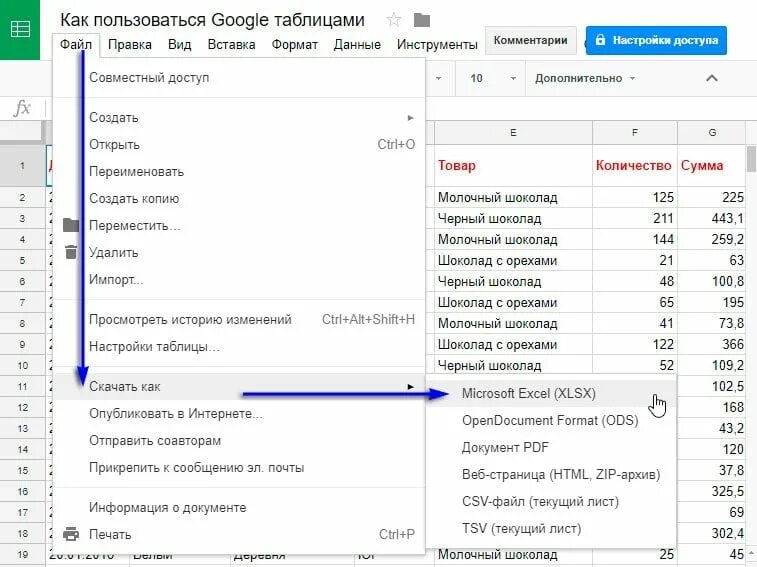Click the trash icon next to Удалить
Viewport: 757px width, 567px height.
pyautogui.click(x=71, y=252)
